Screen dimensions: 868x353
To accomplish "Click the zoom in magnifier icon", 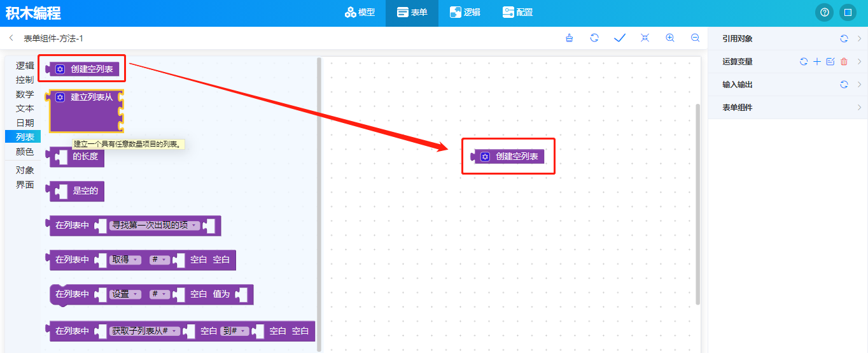I will point(670,38).
